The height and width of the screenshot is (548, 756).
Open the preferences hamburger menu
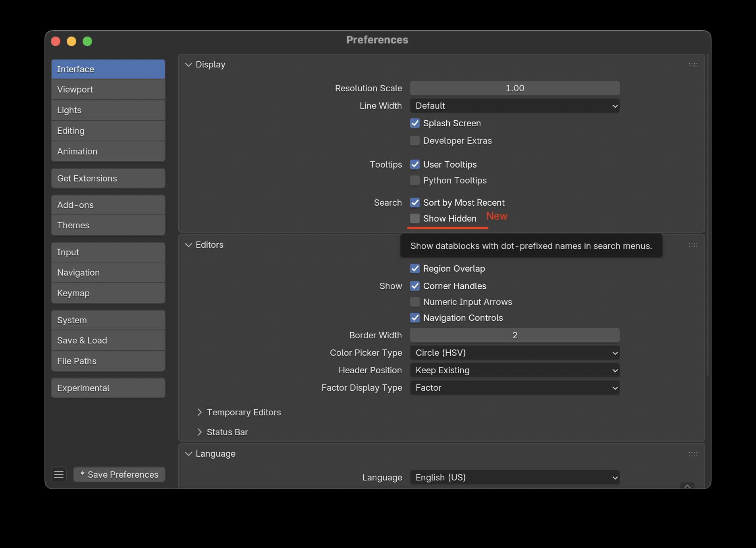click(59, 475)
